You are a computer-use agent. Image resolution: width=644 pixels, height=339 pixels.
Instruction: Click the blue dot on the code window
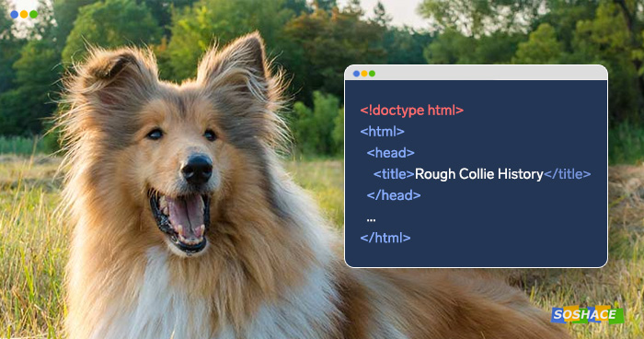point(356,74)
